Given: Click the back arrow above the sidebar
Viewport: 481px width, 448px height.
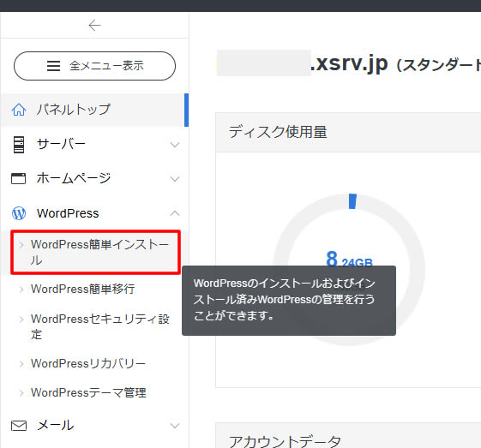Looking at the screenshot, I should click(x=94, y=25).
